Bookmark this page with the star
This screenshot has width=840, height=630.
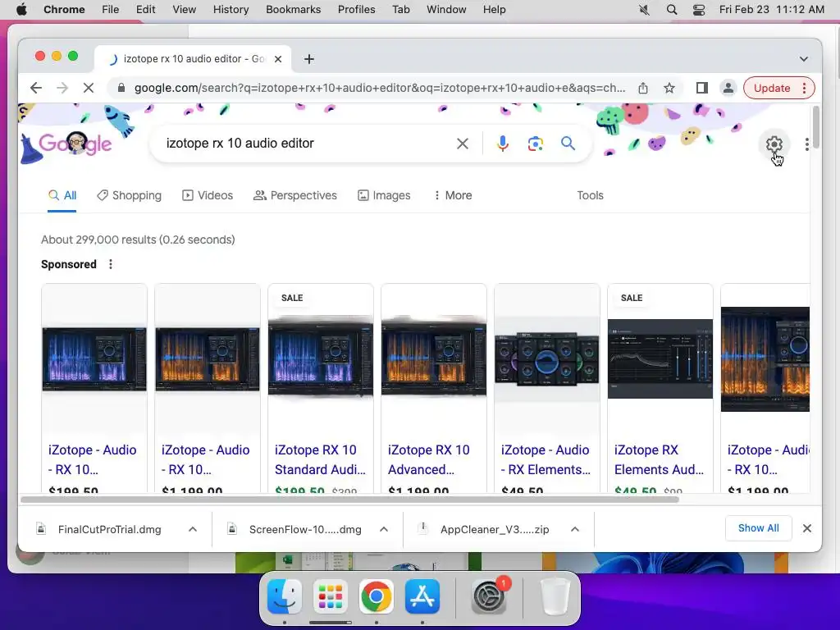(669, 88)
